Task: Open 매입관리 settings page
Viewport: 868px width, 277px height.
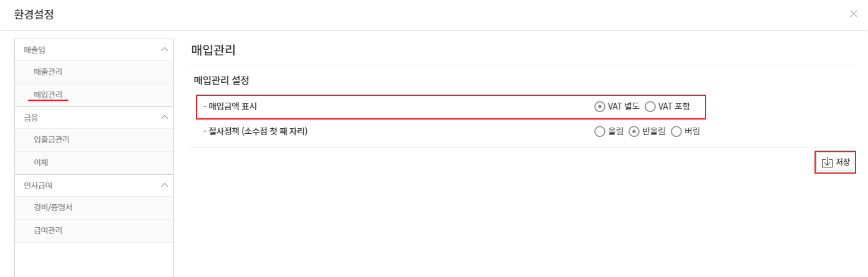Action: tap(48, 95)
